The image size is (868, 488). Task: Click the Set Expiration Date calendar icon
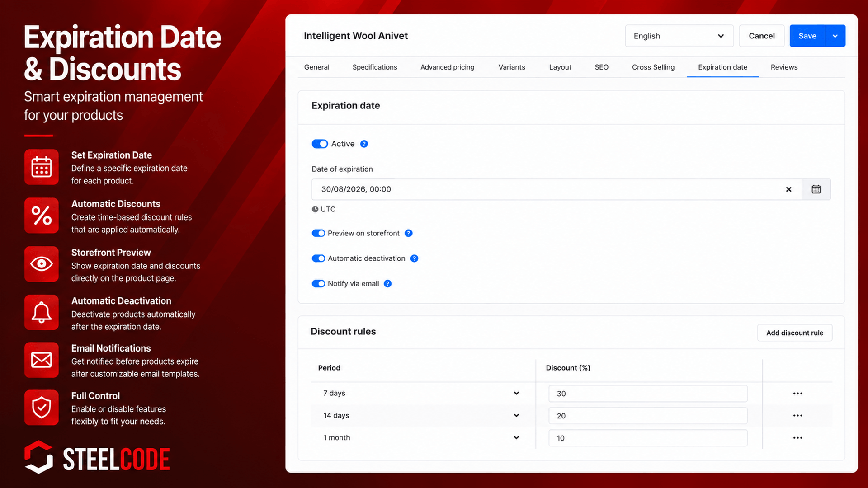tap(42, 167)
